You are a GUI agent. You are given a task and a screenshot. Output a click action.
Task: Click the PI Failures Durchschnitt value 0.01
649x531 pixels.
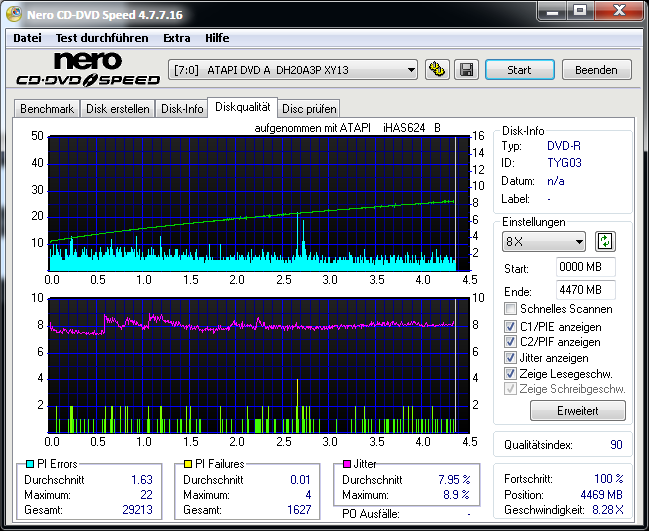click(x=300, y=480)
